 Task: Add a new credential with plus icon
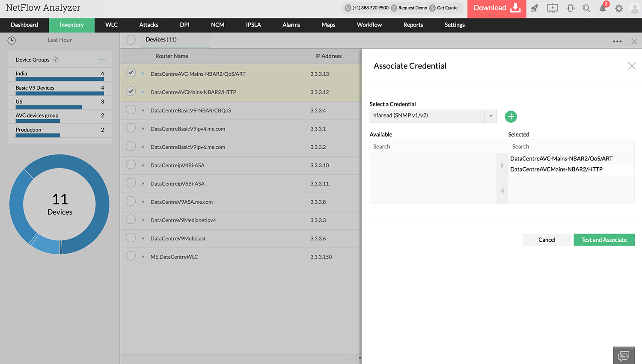511,116
